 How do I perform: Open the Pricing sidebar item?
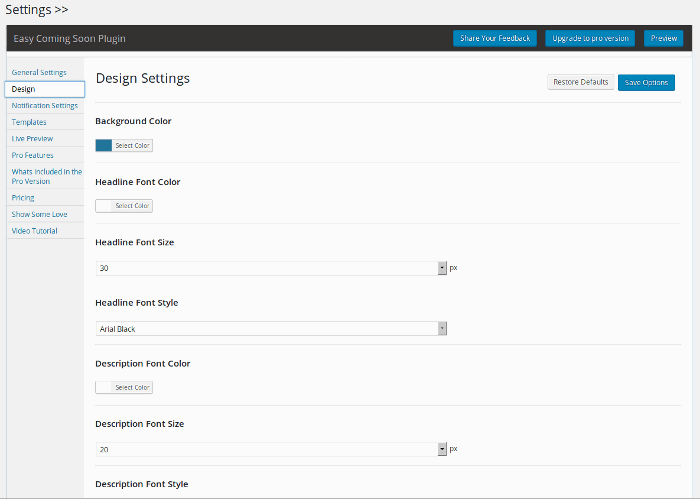pyautogui.click(x=23, y=198)
